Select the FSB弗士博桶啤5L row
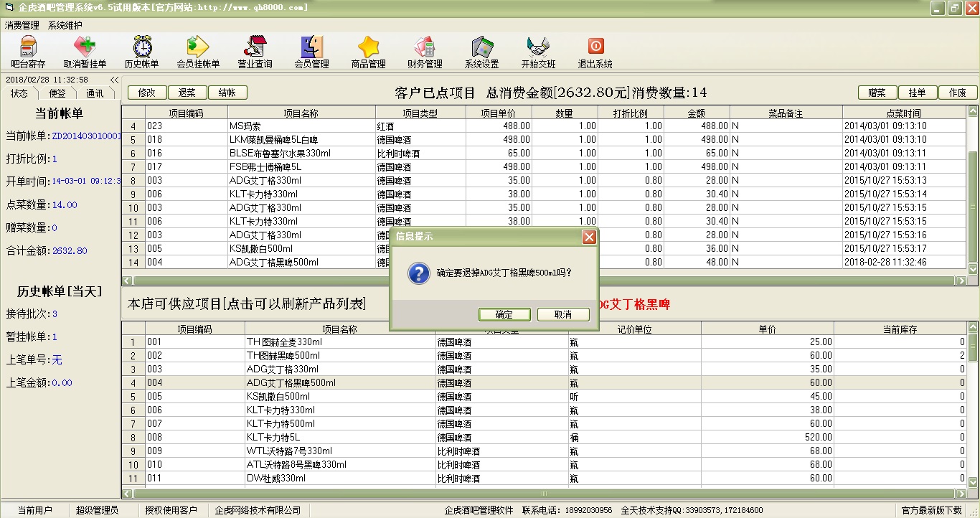Image resolution: width=980 pixels, height=518 pixels. click(544, 166)
